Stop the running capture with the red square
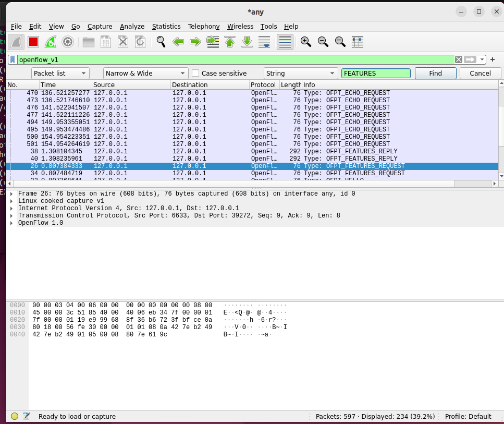 pos(33,42)
